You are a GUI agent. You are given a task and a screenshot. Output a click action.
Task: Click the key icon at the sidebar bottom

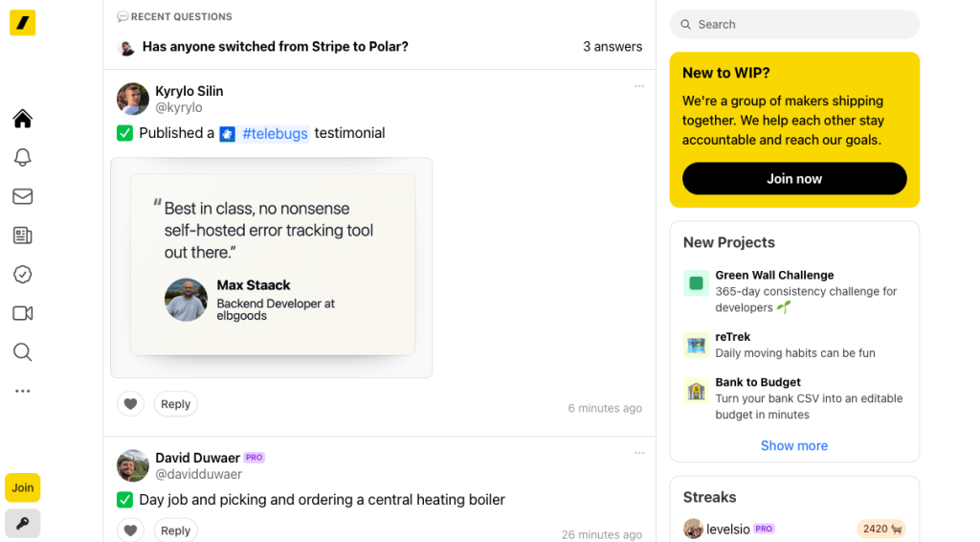pos(23,523)
